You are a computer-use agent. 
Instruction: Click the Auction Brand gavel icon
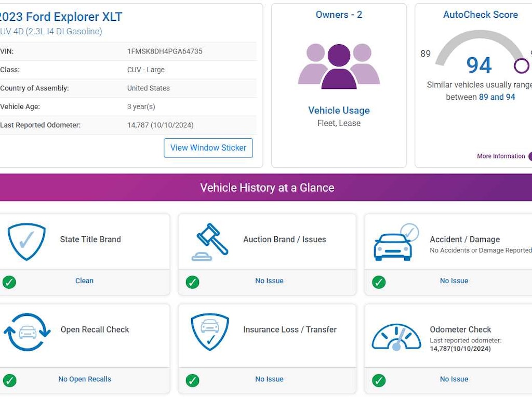209,242
